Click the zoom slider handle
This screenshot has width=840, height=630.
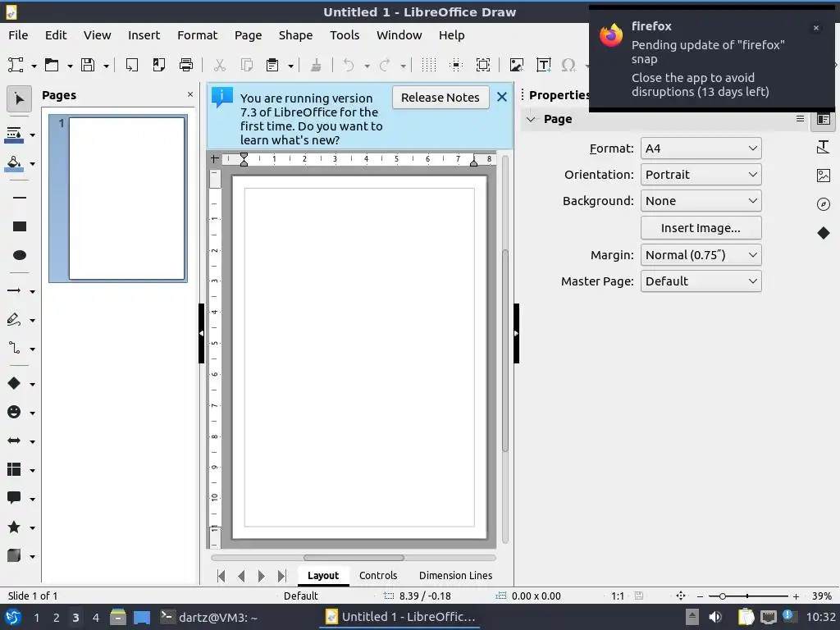(722, 596)
